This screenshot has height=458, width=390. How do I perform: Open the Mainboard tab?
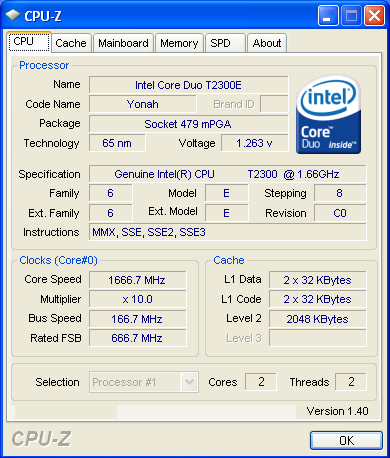123,43
